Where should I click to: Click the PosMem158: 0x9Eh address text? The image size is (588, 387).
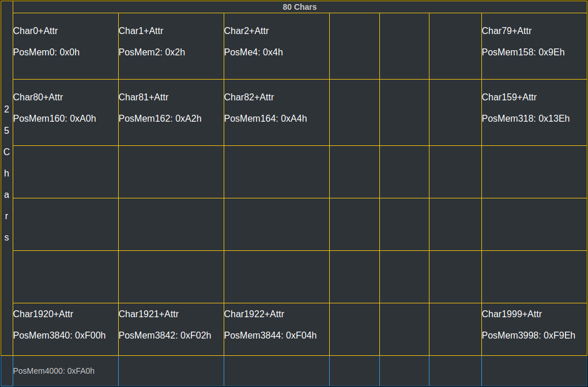[x=523, y=52]
